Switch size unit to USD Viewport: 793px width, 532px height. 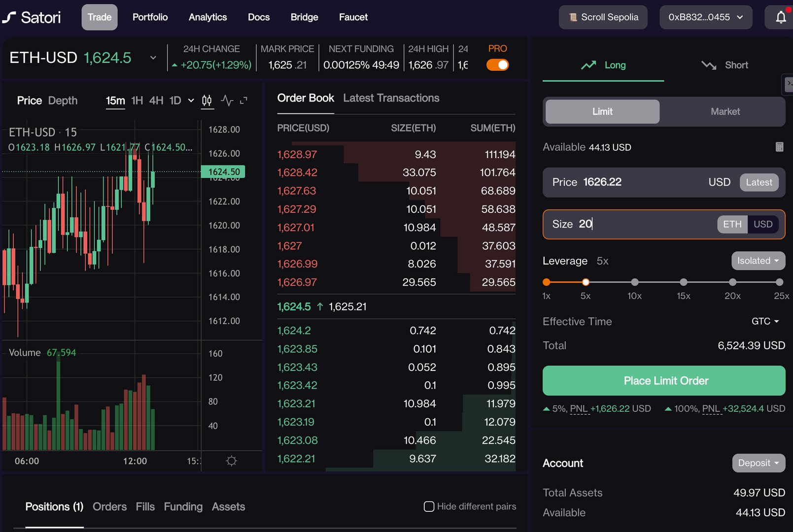[762, 224]
